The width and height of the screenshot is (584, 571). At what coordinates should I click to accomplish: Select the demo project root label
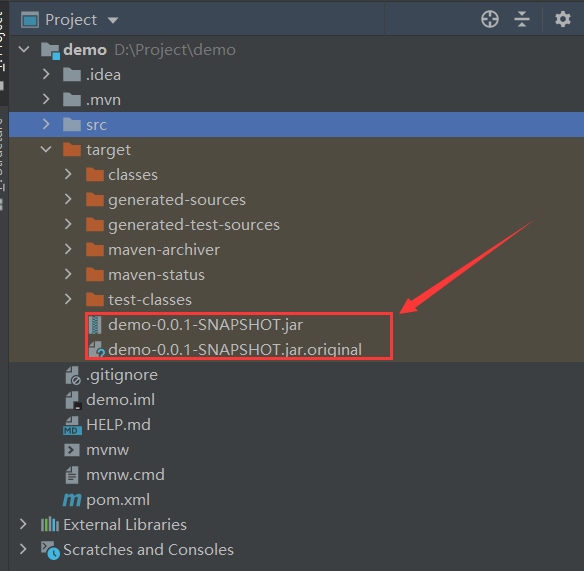[x=85, y=50]
